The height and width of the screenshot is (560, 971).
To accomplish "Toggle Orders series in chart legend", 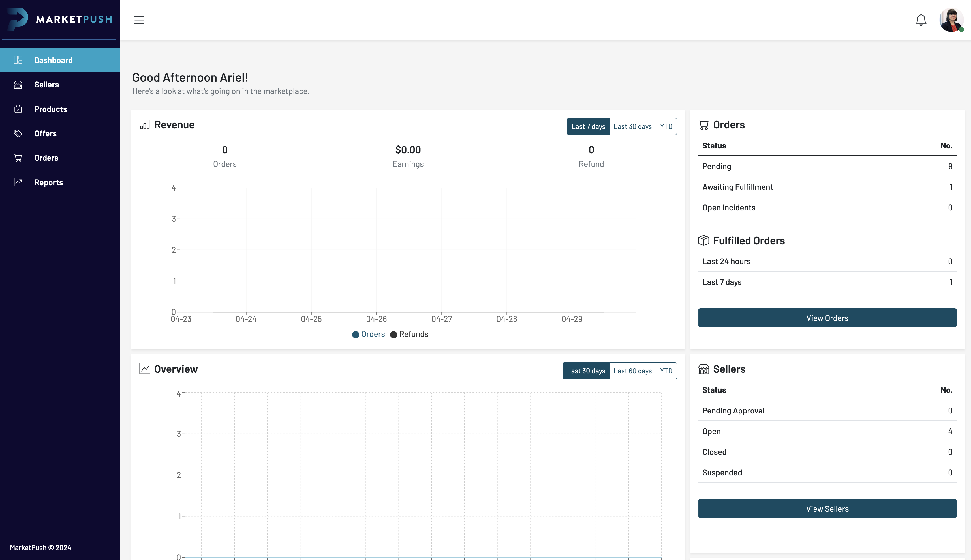I will coord(368,334).
